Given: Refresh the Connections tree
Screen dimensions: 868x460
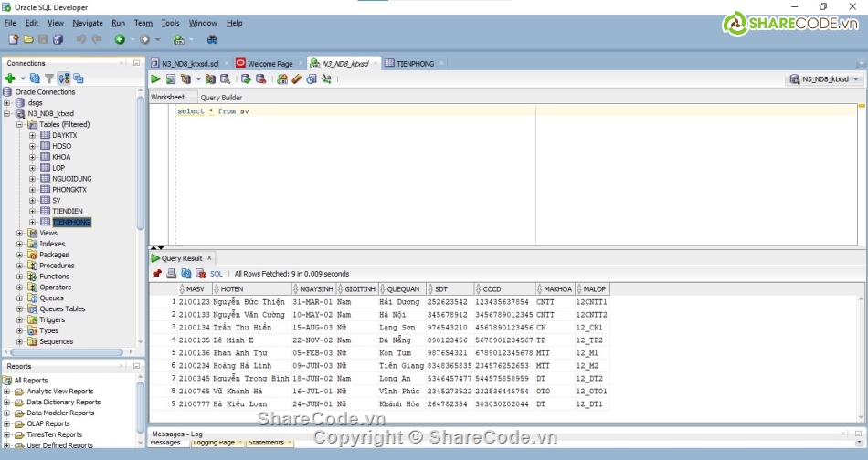Looking at the screenshot, I should point(35,78).
